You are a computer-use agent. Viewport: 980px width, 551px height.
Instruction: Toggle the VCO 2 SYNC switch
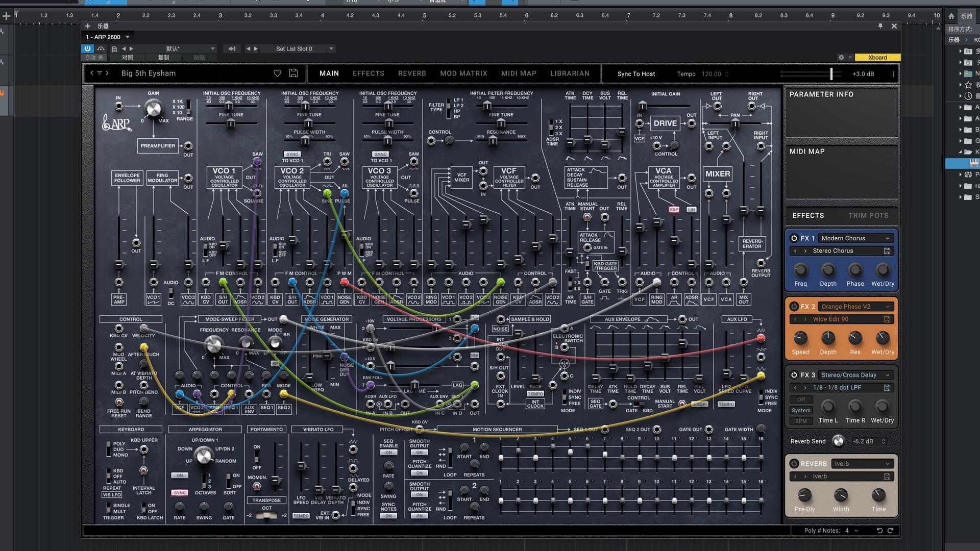[292, 154]
